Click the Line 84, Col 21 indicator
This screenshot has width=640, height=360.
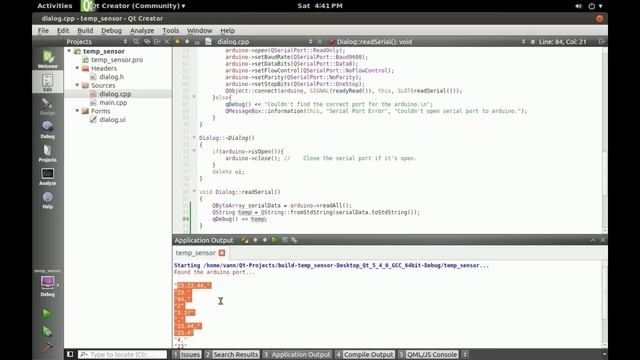click(562, 42)
